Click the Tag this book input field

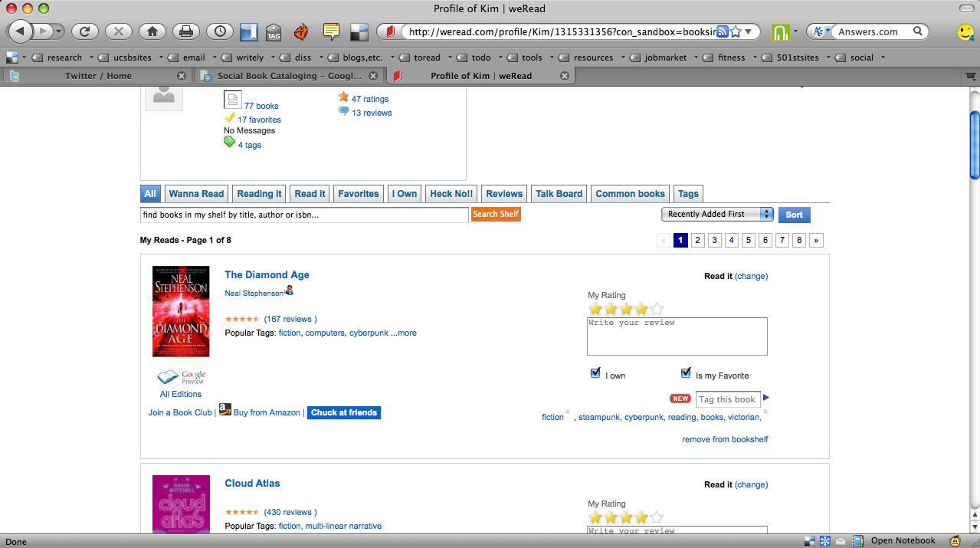[727, 399]
